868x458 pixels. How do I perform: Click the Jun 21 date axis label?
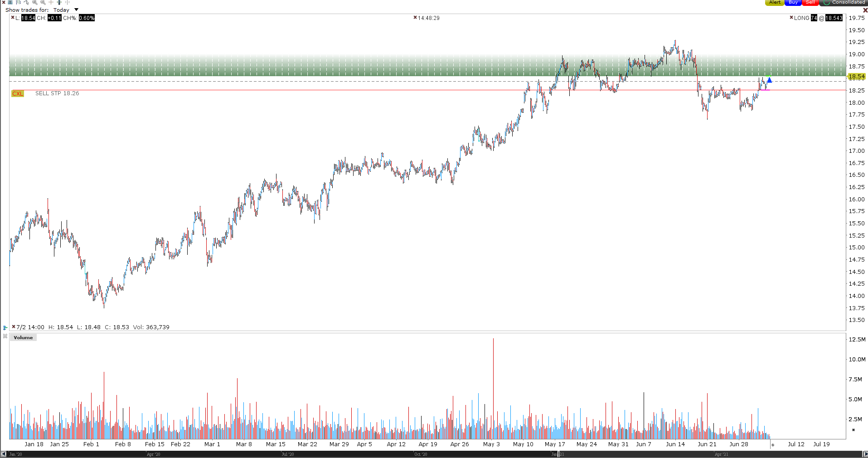[x=707, y=444]
